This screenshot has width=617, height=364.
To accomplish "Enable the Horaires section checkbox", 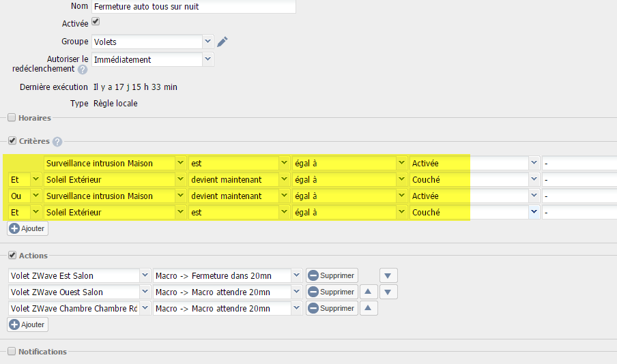I will (12, 118).
